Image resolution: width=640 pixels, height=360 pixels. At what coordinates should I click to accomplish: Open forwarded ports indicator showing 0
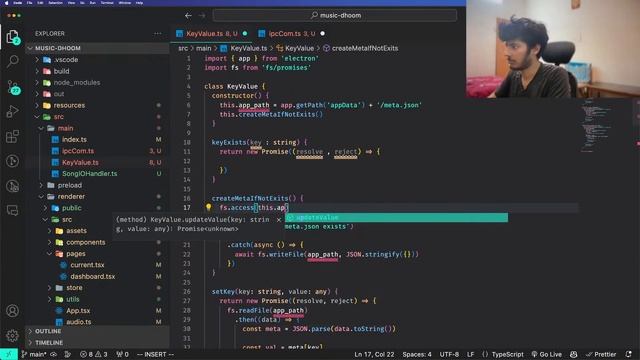pos(122,354)
